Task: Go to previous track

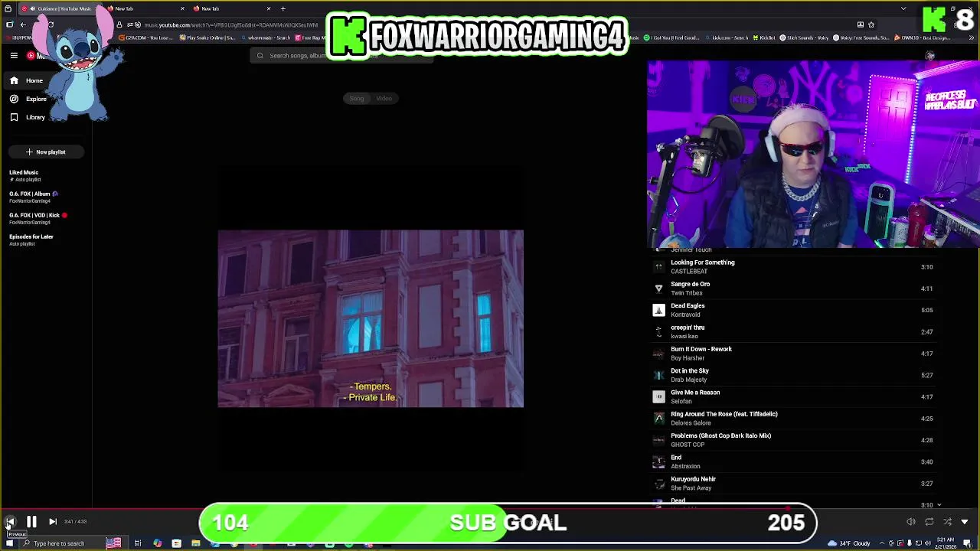Action: tap(11, 522)
